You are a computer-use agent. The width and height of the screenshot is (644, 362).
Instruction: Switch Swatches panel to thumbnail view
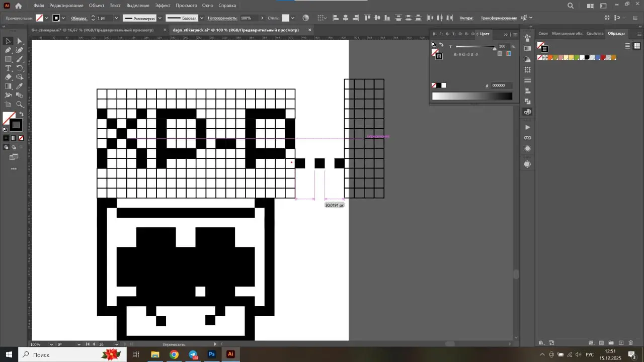click(636, 46)
